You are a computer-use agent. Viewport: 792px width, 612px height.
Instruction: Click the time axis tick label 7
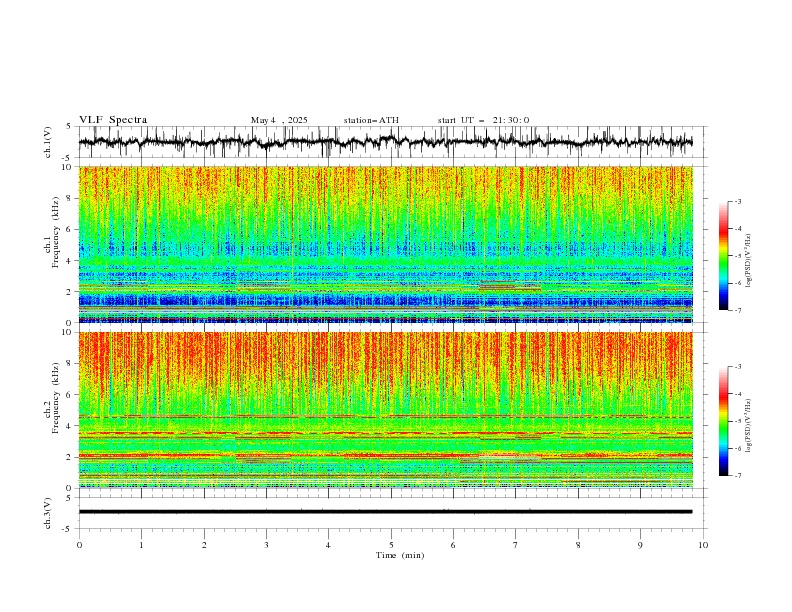coord(516,545)
